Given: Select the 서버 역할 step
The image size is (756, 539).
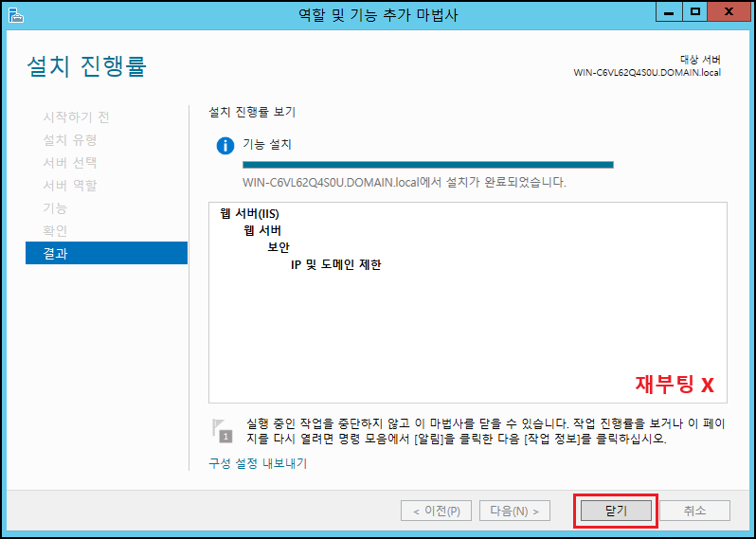Looking at the screenshot, I should click(x=70, y=185).
